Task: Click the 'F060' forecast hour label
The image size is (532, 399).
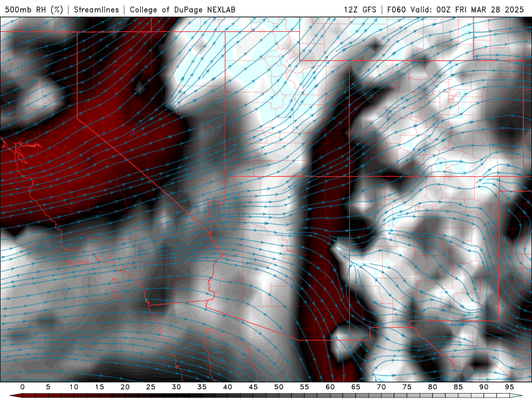Action: click(x=396, y=9)
